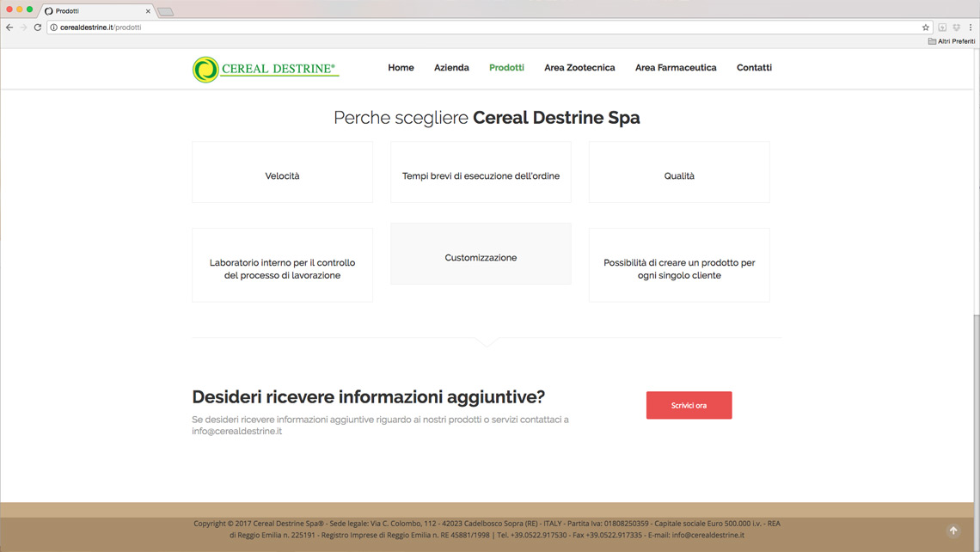Click the Qualità feature box

click(x=679, y=172)
